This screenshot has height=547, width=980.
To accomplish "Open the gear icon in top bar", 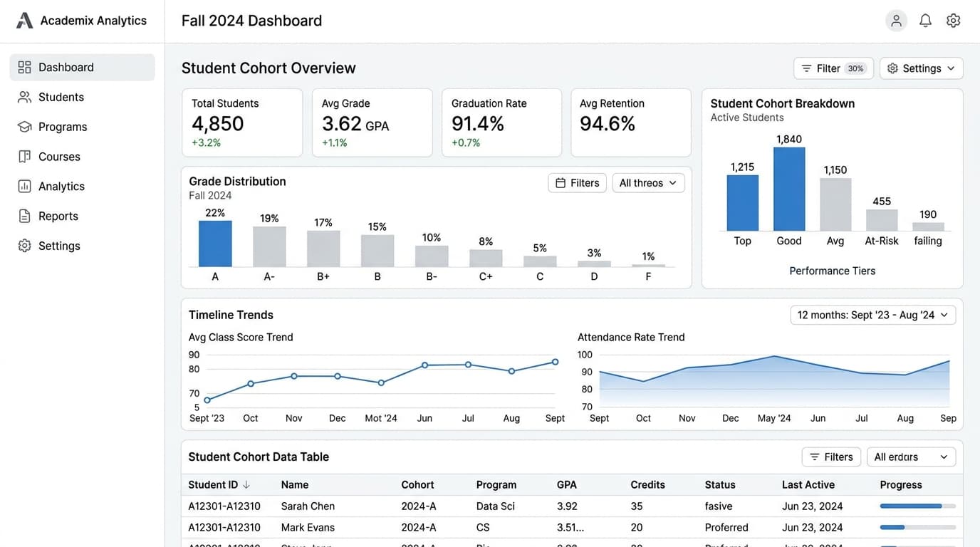I will (x=953, y=21).
